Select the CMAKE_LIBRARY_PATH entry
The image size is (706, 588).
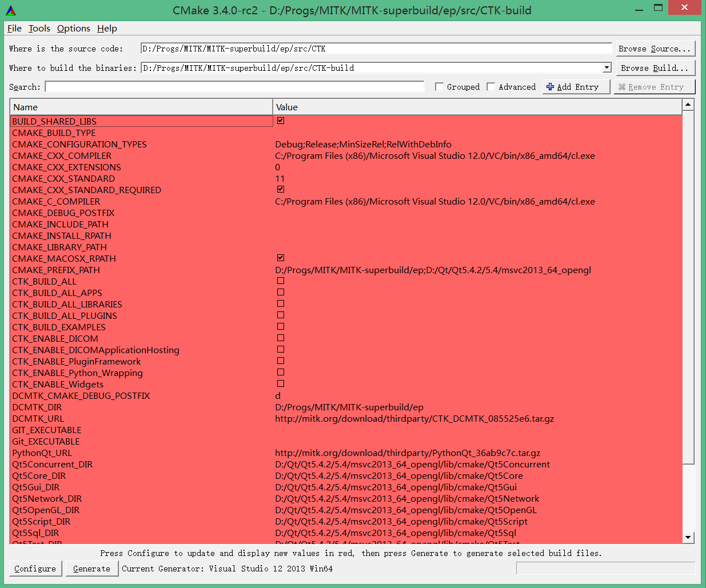(59, 247)
